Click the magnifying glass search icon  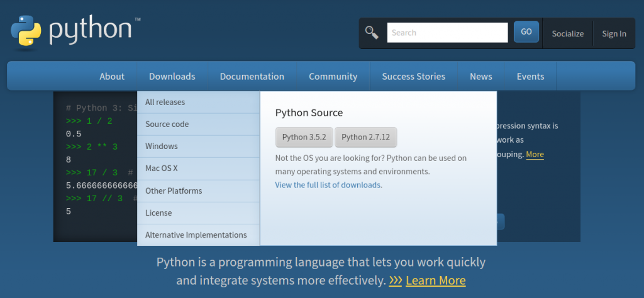372,33
